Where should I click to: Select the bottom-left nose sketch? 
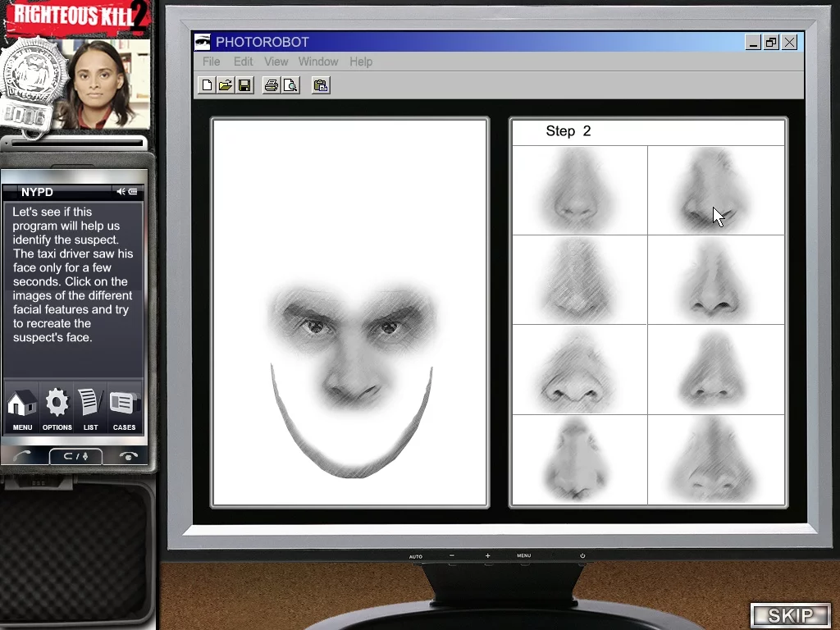580,459
